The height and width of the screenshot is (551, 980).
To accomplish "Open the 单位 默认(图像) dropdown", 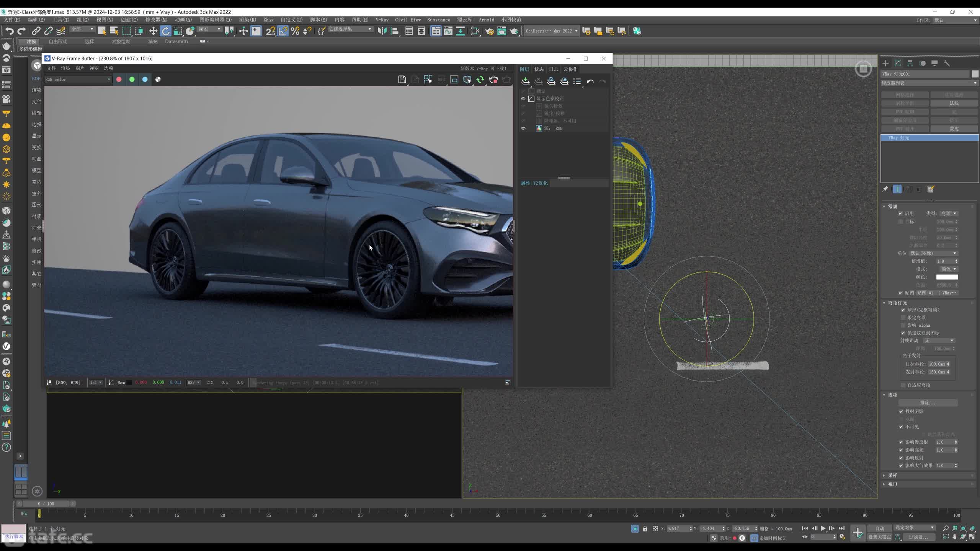I will pyautogui.click(x=933, y=253).
